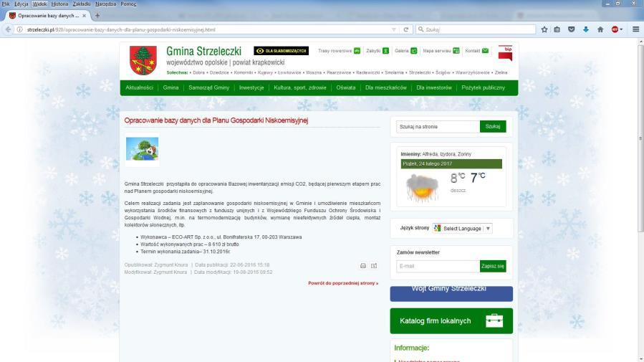This screenshot has height=362, width=644.
Task: Open Pożytek publiczny navigation item
Action: (x=483, y=88)
